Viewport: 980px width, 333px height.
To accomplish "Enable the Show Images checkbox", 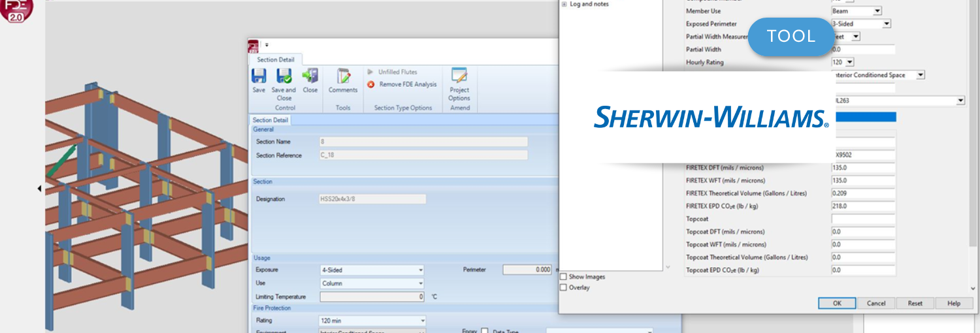I will tap(563, 277).
